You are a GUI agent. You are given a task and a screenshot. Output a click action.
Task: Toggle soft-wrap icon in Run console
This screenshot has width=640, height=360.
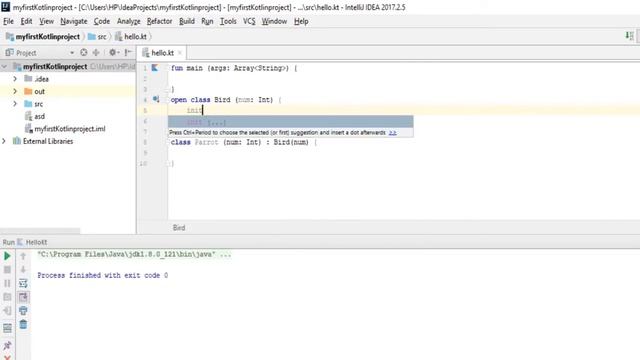(23, 283)
